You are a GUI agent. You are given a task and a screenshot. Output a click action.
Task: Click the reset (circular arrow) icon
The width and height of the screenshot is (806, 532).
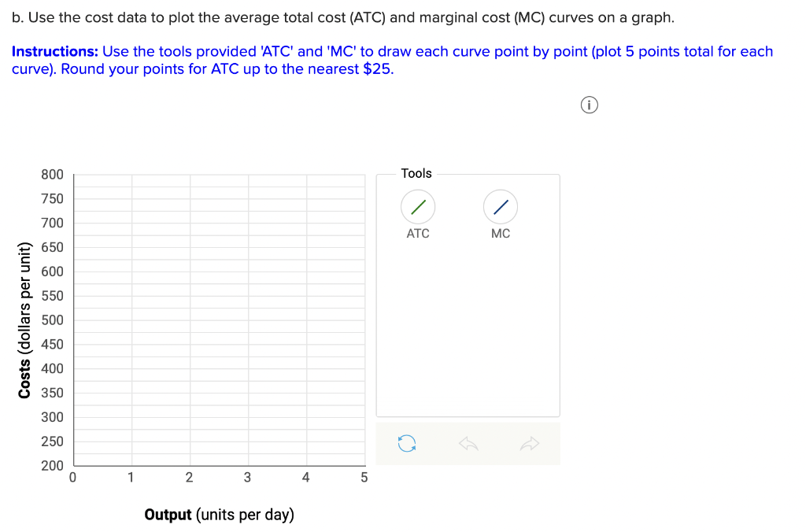[407, 443]
